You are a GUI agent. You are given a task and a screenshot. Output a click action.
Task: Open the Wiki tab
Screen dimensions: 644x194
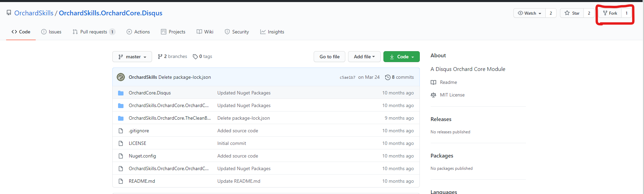[205, 32]
